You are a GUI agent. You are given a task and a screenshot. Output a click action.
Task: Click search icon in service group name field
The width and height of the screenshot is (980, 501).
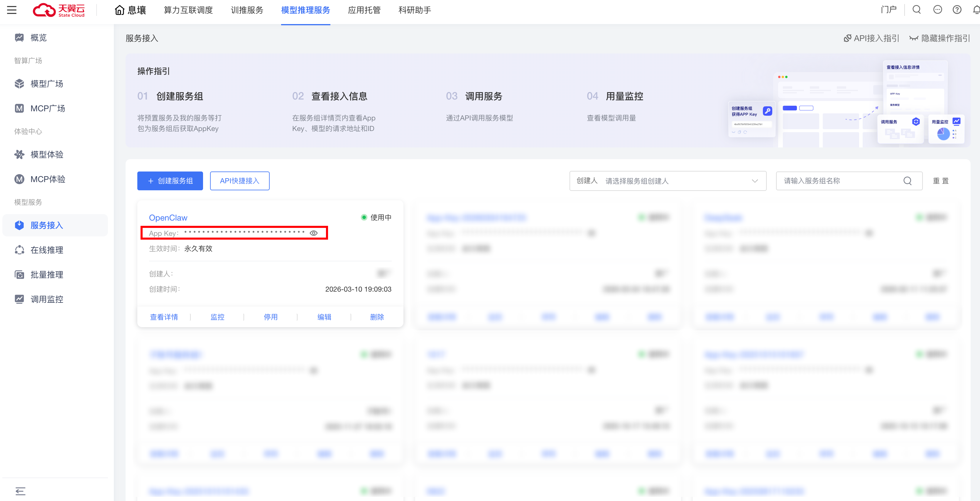(x=907, y=181)
